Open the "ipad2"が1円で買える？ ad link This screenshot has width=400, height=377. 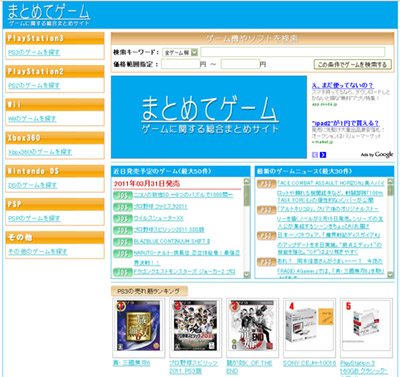click(345, 123)
